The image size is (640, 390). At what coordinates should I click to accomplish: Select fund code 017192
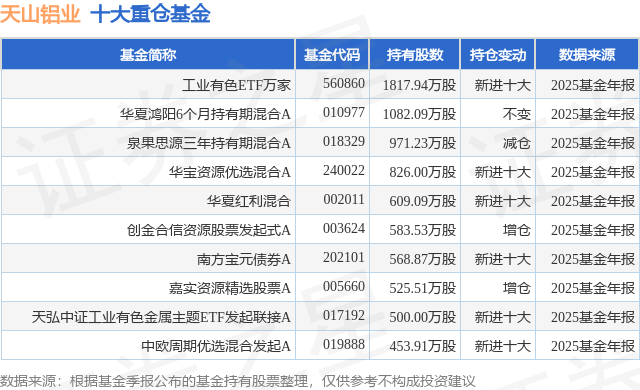344,315
